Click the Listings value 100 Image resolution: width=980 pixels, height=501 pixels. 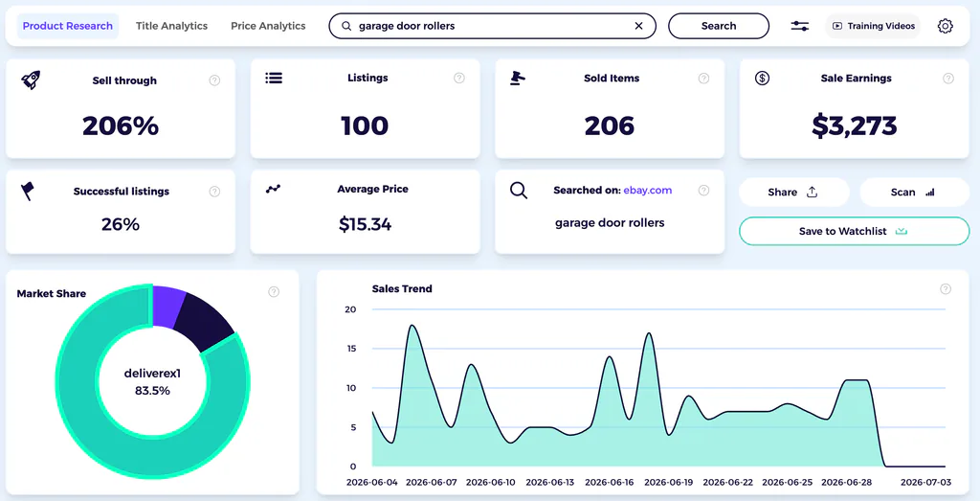pos(365,125)
